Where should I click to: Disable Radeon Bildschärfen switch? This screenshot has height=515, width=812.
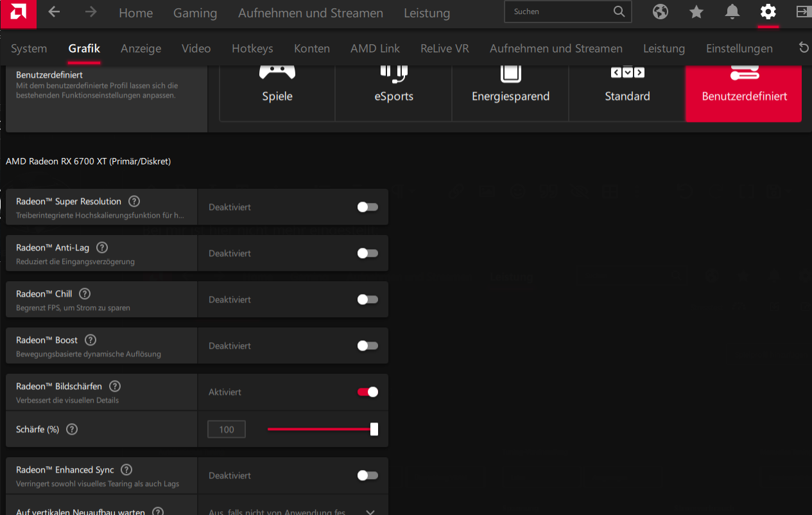point(368,392)
